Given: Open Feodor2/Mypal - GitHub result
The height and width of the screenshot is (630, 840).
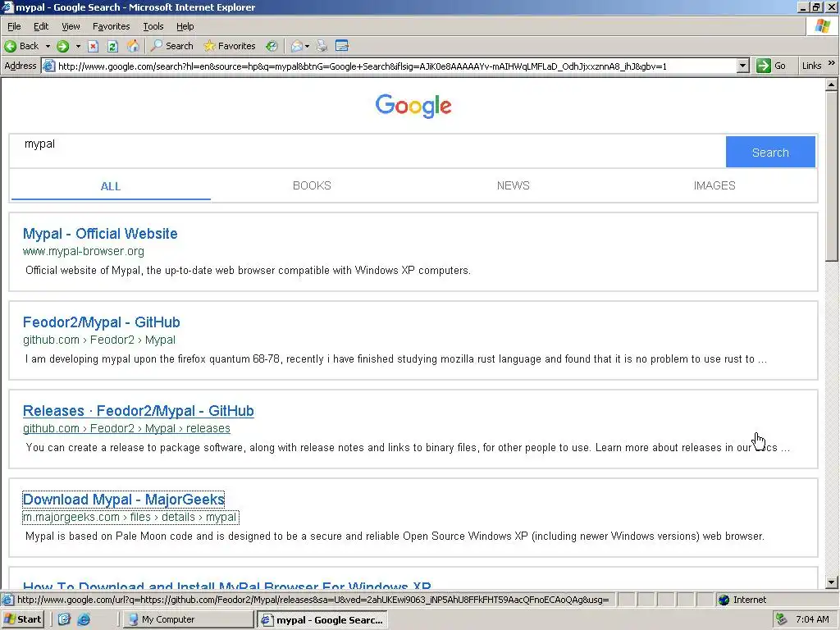Looking at the screenshot, I should coord(101,322).
